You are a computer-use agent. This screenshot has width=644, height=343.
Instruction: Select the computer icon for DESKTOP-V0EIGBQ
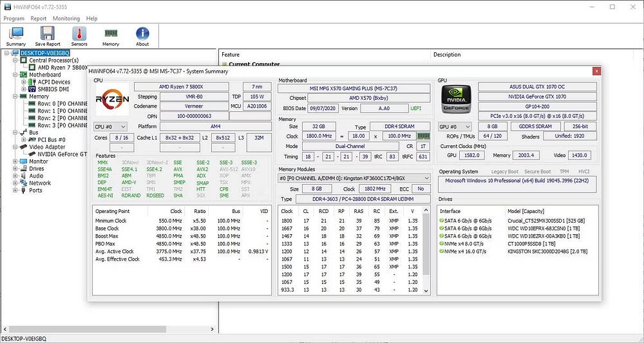coord(15,53)
